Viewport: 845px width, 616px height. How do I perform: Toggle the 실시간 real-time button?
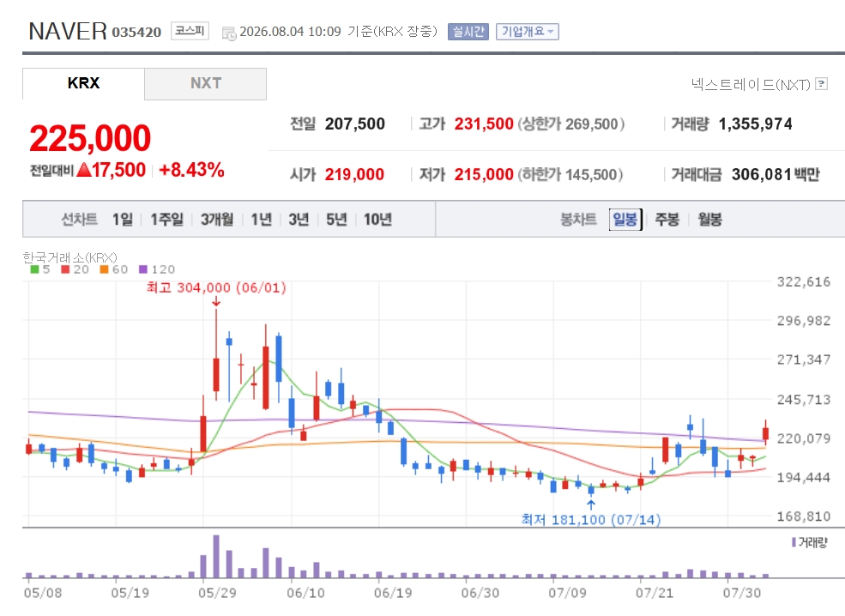[x=468, y=32]
